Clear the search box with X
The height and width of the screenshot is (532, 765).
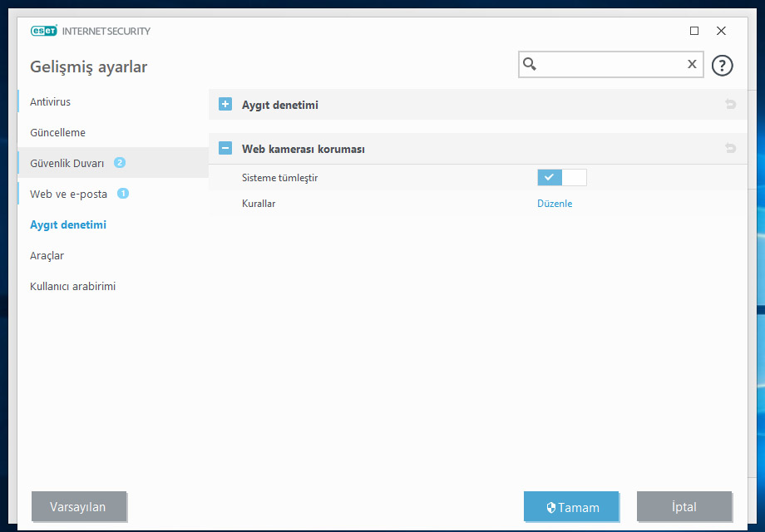[x=691, y=64]
